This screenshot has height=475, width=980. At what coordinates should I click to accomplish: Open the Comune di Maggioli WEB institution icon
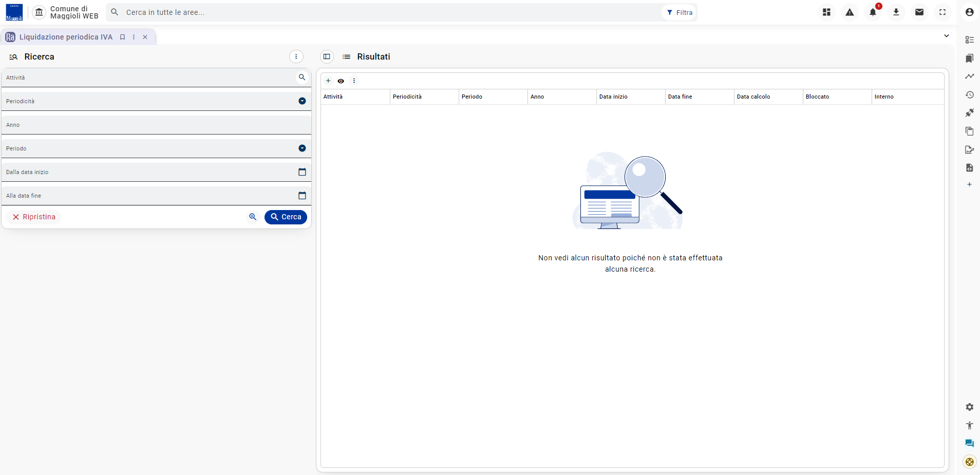click(x=39, y=12)
